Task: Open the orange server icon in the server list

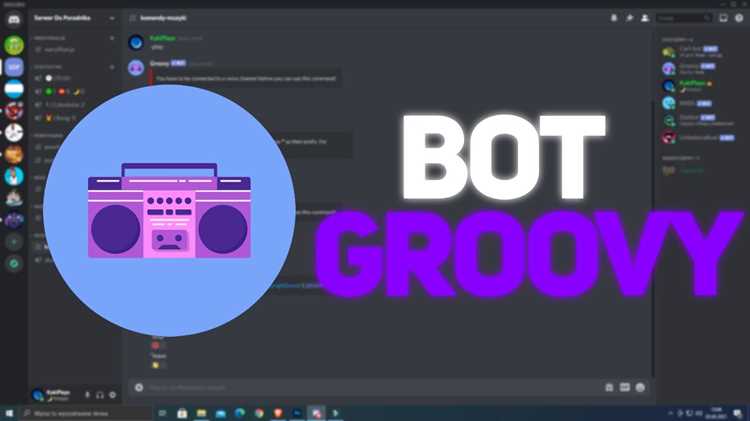Action: 14,155
